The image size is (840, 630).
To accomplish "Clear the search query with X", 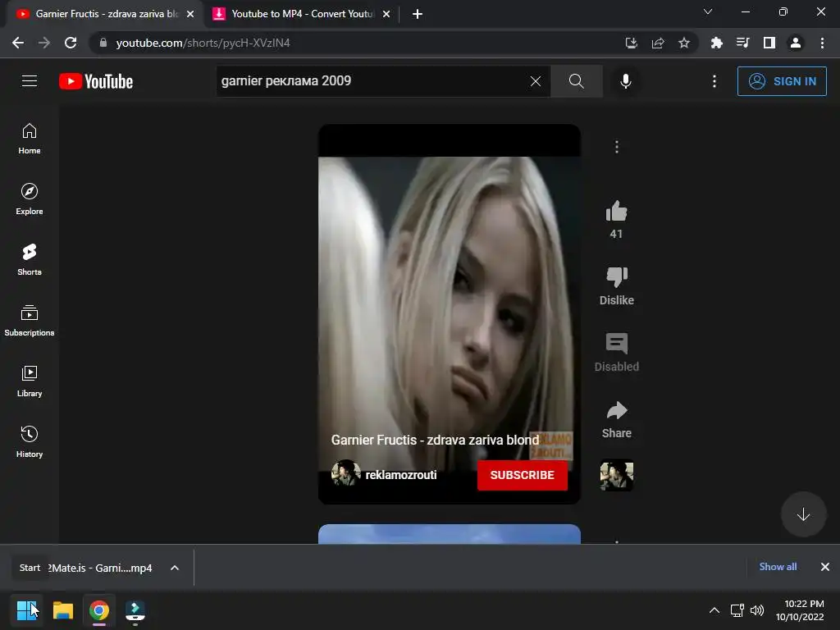I will [535, 81].
